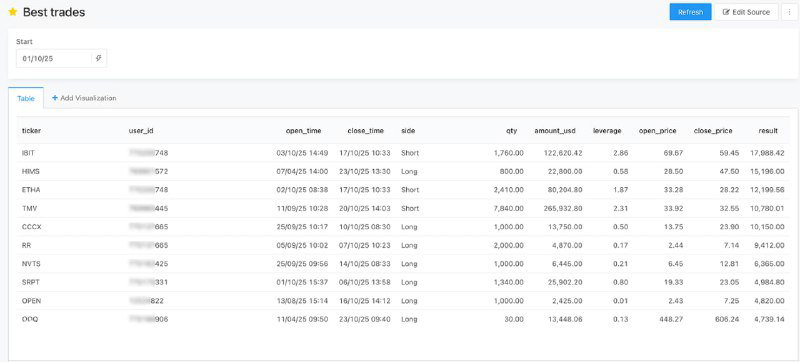Sort by result column header
Image resolution: width=800 pixels, height=362 pixels.
click(x=768, y=131)
